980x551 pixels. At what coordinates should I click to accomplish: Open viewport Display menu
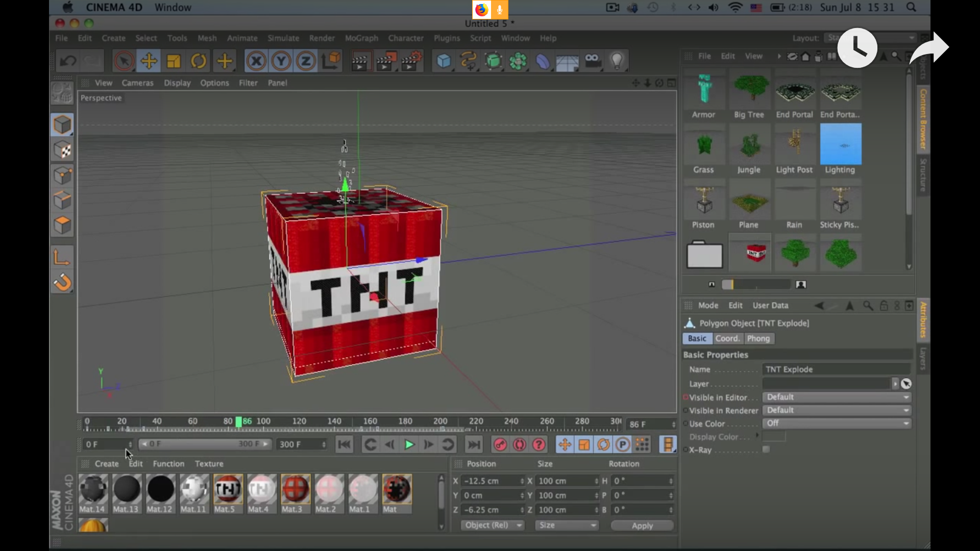click(x=177, y=83)
